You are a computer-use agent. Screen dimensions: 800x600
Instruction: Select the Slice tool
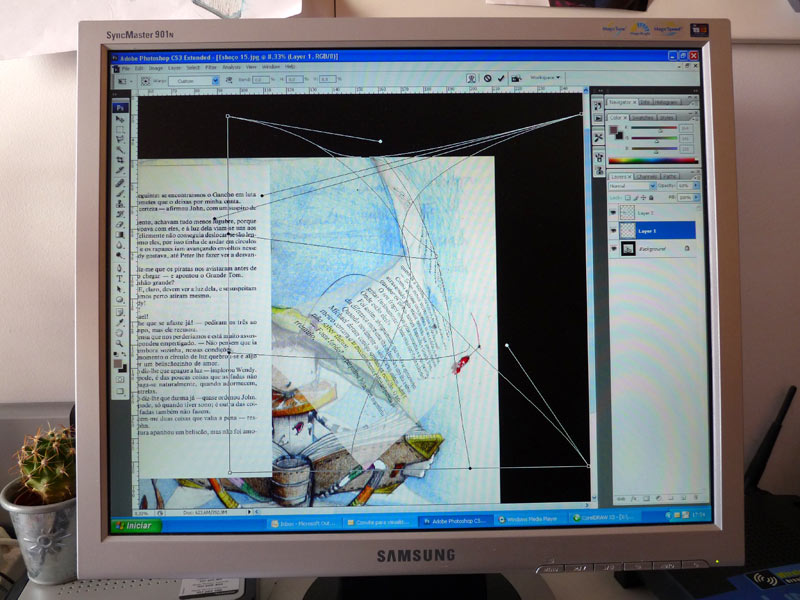pyautogui.click(x=119, y=170)
